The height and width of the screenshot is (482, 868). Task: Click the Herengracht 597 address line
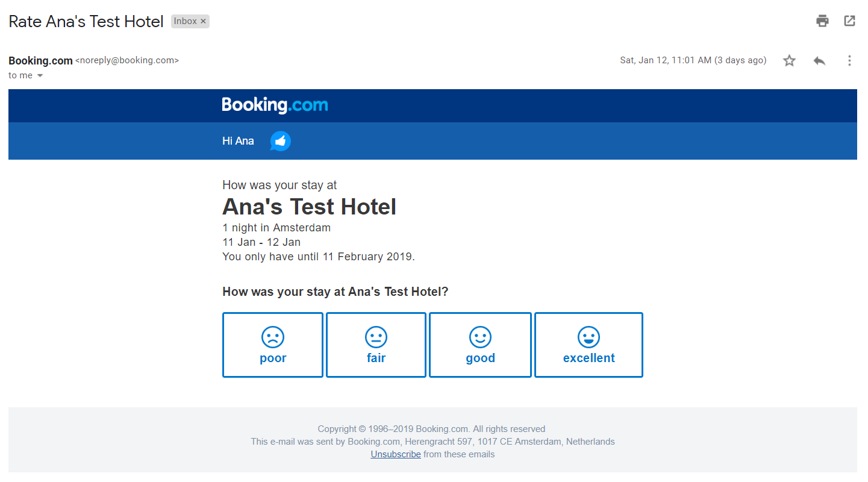point(432,442)
